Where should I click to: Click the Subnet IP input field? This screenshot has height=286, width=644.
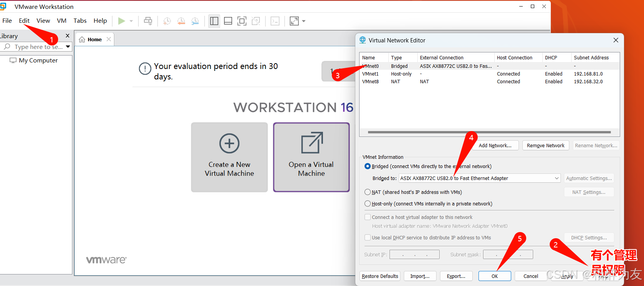point(415,254)
